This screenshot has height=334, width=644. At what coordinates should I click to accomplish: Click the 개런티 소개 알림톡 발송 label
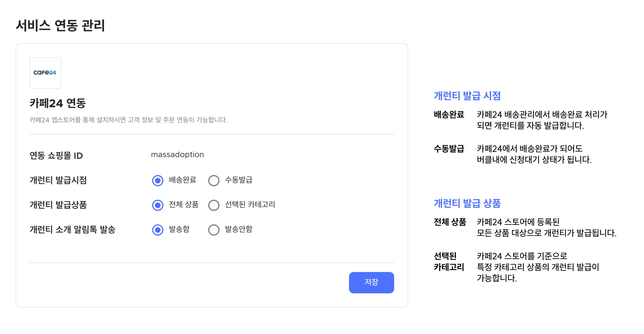tap(73, 229)
